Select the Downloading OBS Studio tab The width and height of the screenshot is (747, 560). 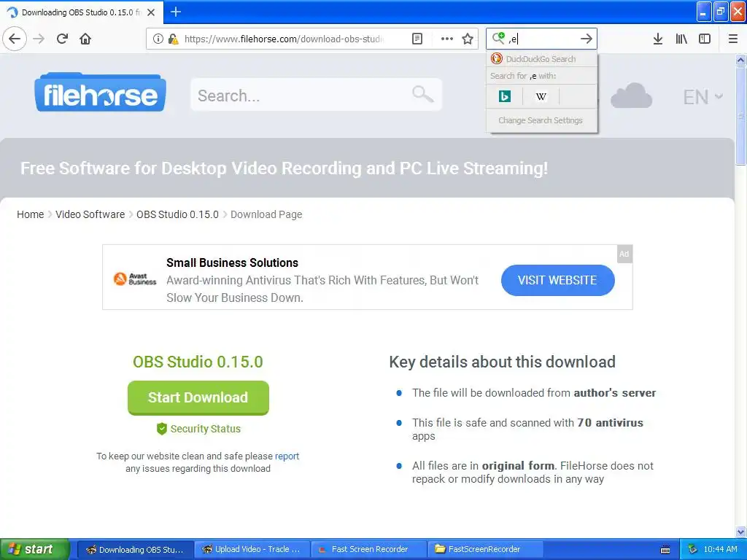pos(82,12)
